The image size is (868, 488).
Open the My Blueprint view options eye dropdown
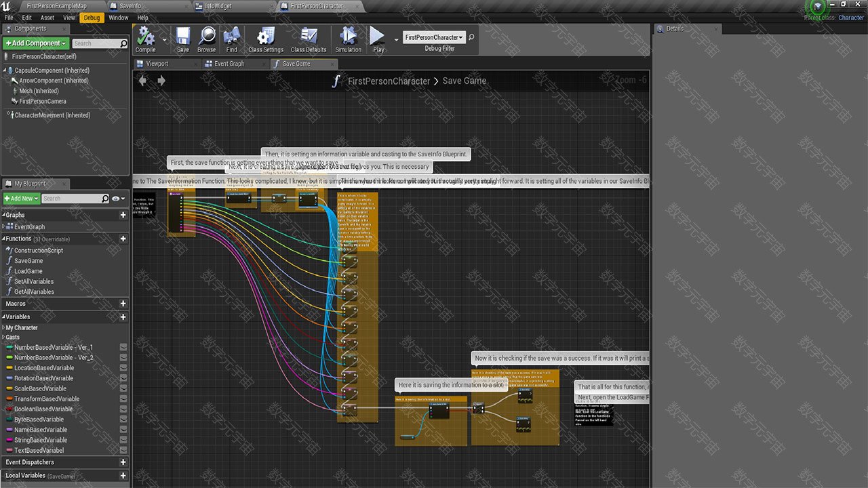click(119, 199)
